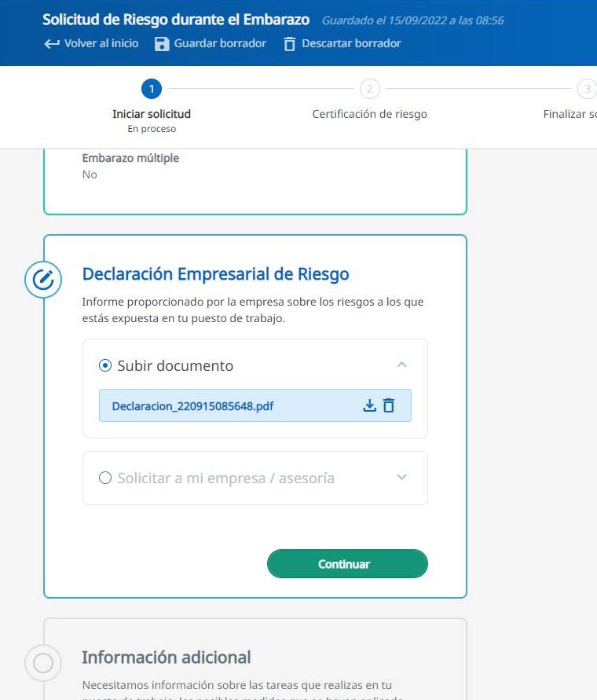Image resolution: width=597 pixels, height=700 pixels.
Task: Select Solicitar a mi empresa / asesoría option
Action: tap(105, 478)
